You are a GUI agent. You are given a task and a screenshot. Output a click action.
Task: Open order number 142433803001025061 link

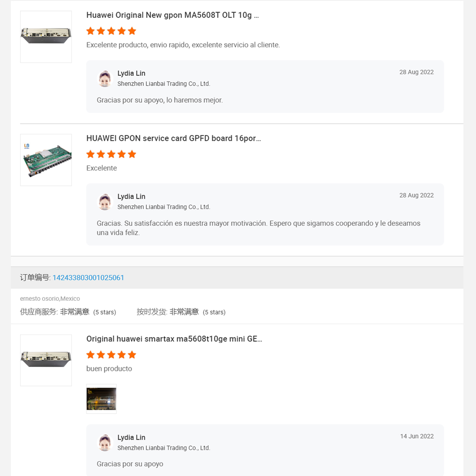point(88,278)
